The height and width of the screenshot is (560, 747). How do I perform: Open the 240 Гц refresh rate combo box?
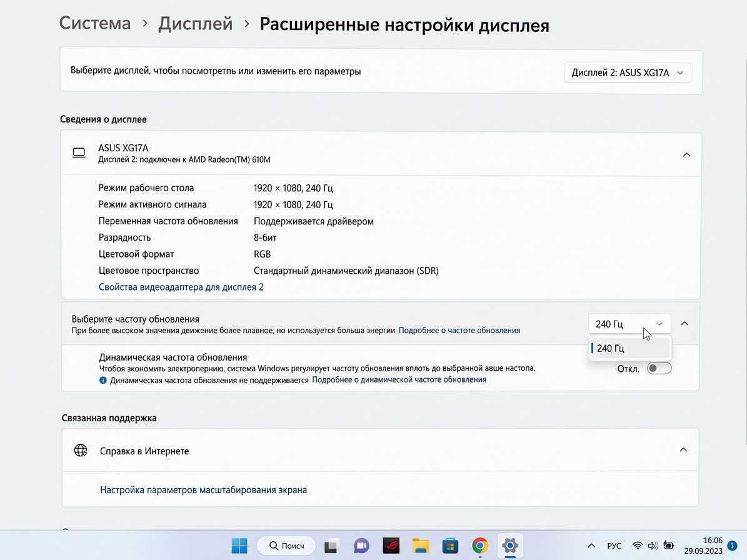click(x=629, y=324)
